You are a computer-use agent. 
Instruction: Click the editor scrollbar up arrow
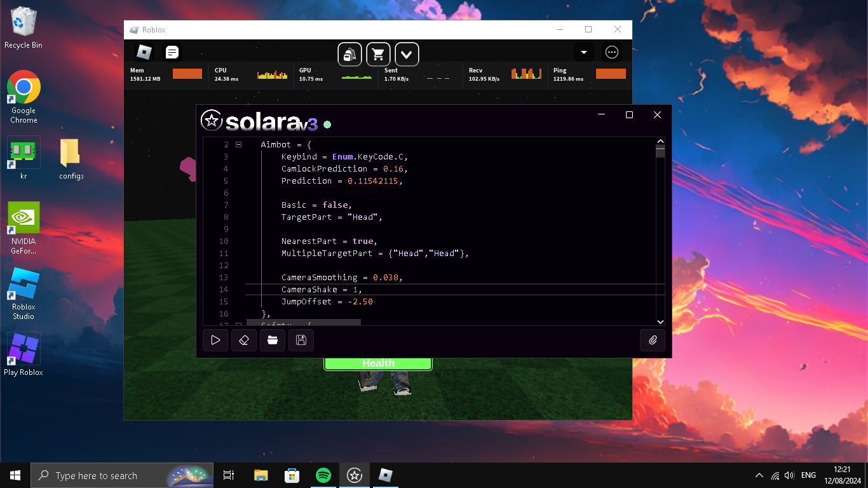pyautogui.click(x=660, y=142)
